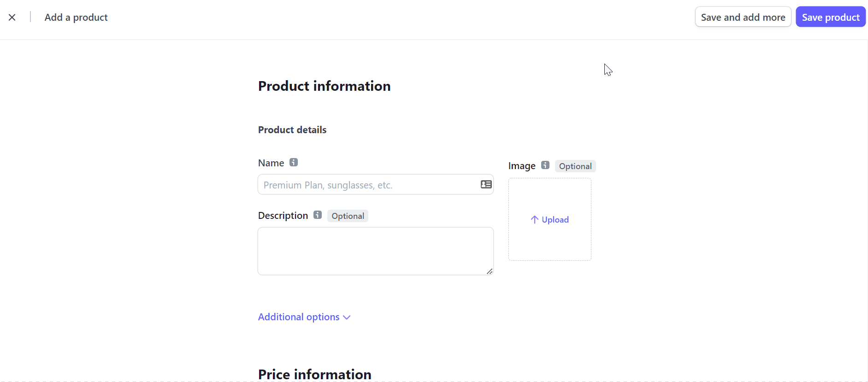Click the Save and add more button
Image resolution: width=868 pixels, height=382 pixels.
pos(743,17)
